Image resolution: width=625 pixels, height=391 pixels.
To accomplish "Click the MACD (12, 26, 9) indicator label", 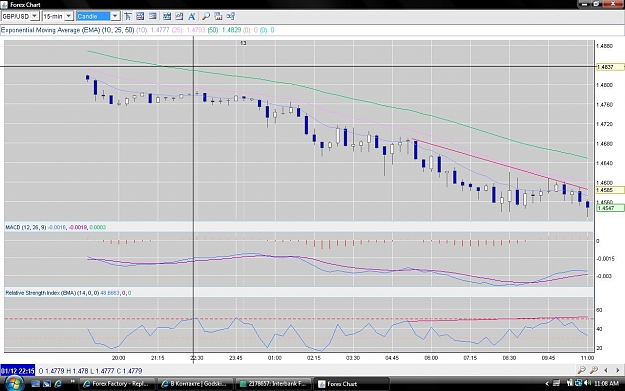I will pos(26,227).
